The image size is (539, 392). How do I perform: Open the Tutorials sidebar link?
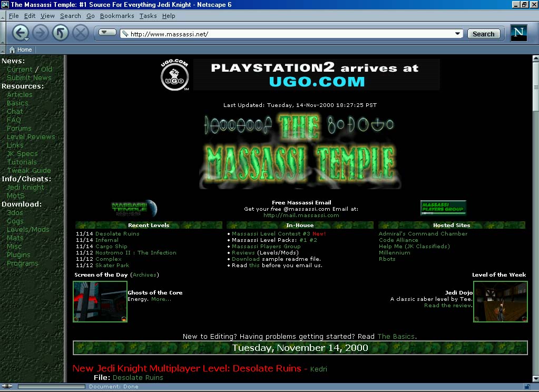[x=22, y=162]
